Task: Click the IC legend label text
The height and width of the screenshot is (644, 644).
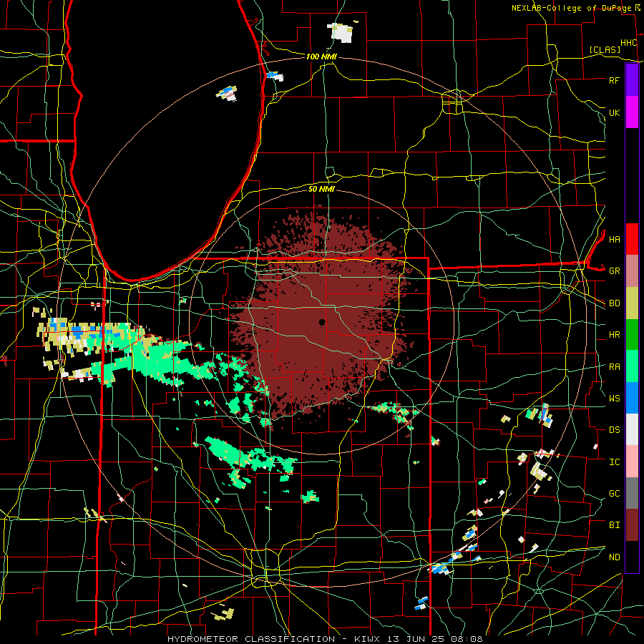Action: (615, 462)
